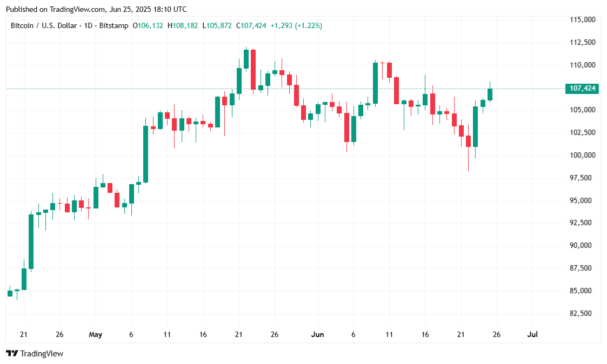Click the 100,000 price axis label
The image size is (607, 364).
583,156
